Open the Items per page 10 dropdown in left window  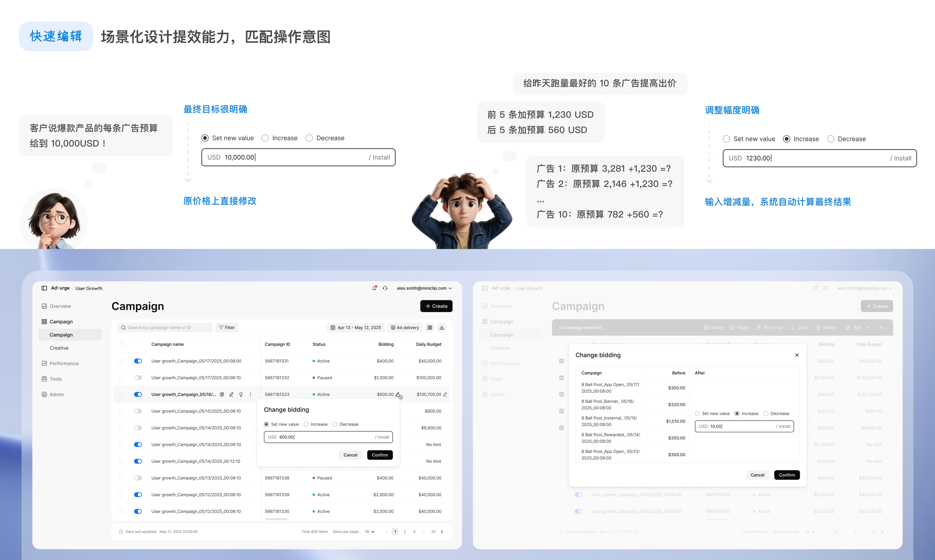[x=370, y=532]
